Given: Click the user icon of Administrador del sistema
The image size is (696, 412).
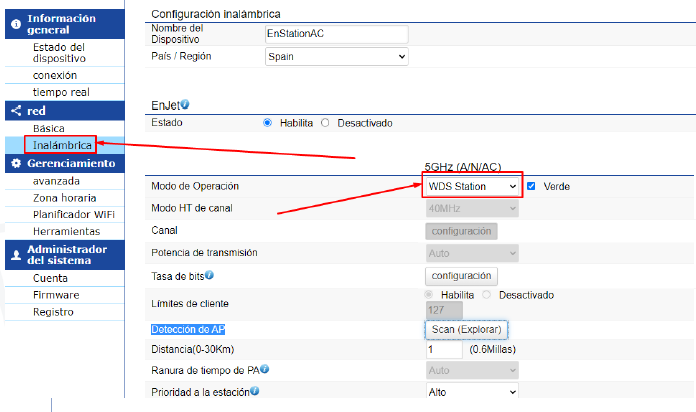Looking at the screenshot, I should click(x=16, y=255).
